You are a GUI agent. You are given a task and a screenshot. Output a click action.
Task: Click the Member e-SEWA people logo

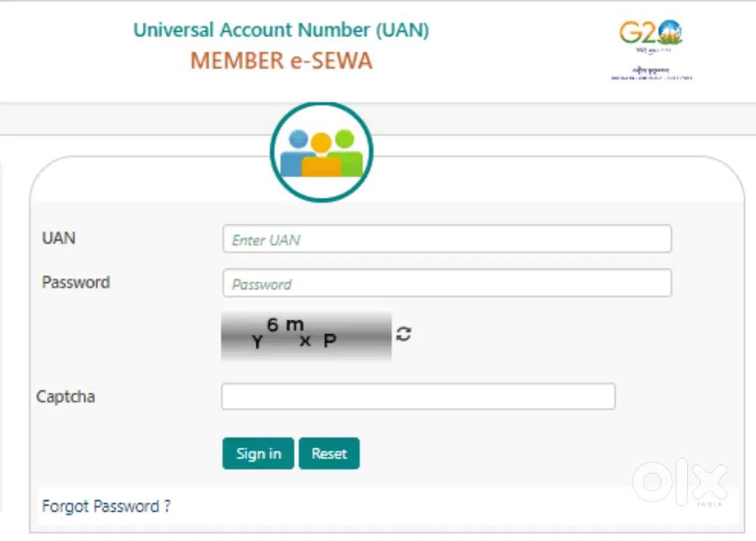click(321, 151)
